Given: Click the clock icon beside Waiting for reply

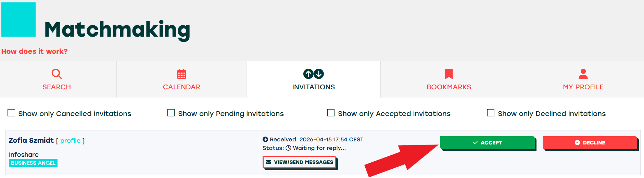Looking at the screenshot, I should click(288, 148).
